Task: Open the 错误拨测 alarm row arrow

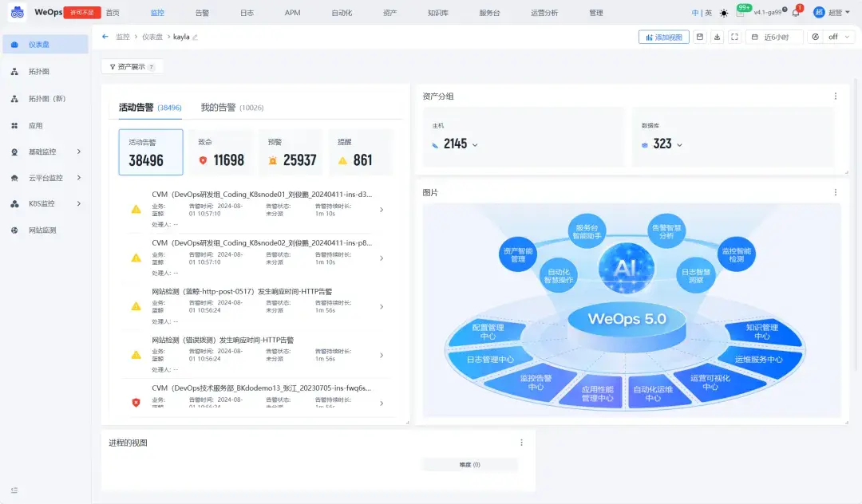Action: [x=382, y=355]
